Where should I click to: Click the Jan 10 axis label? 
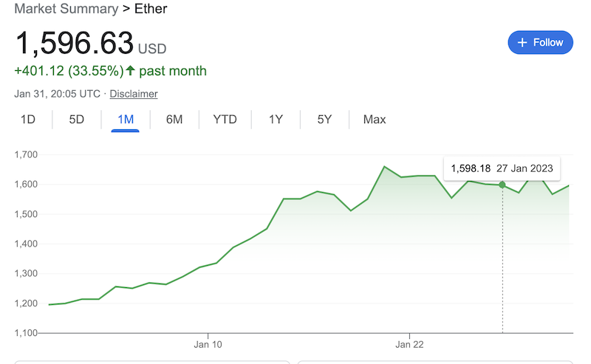pyautogui.click(x=208, y=344)
